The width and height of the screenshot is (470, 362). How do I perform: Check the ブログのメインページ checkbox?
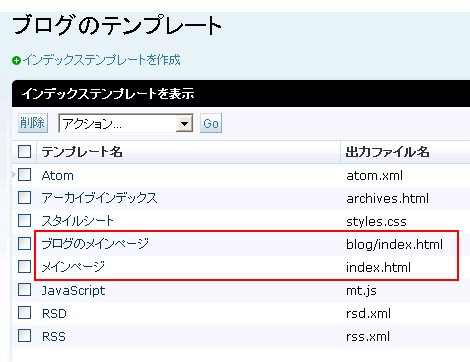coord(24,244)
